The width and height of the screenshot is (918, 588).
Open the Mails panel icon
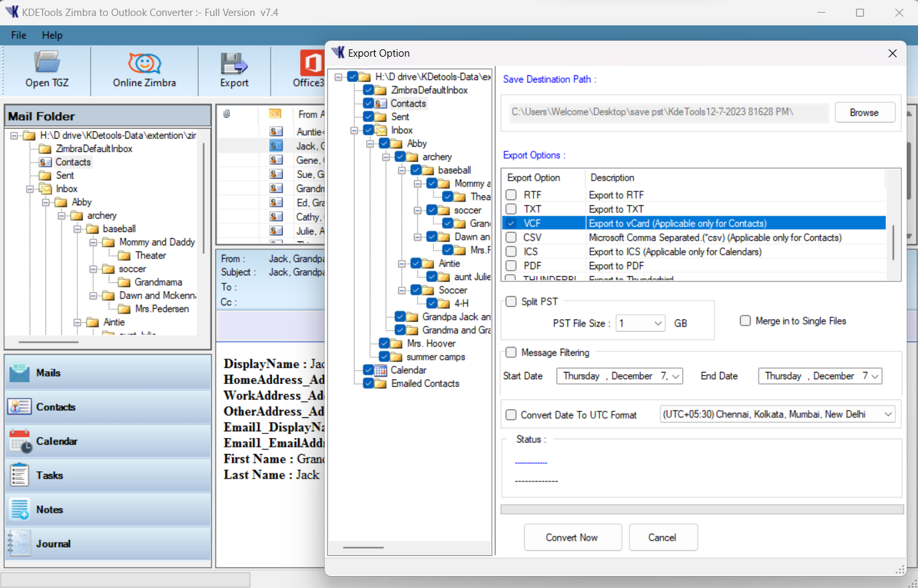point(20,373)
